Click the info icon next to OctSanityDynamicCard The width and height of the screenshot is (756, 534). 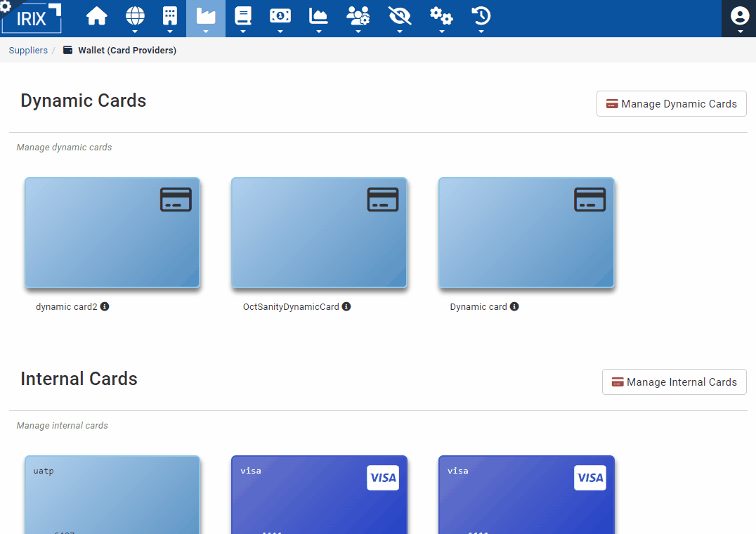tap(346, 306)
